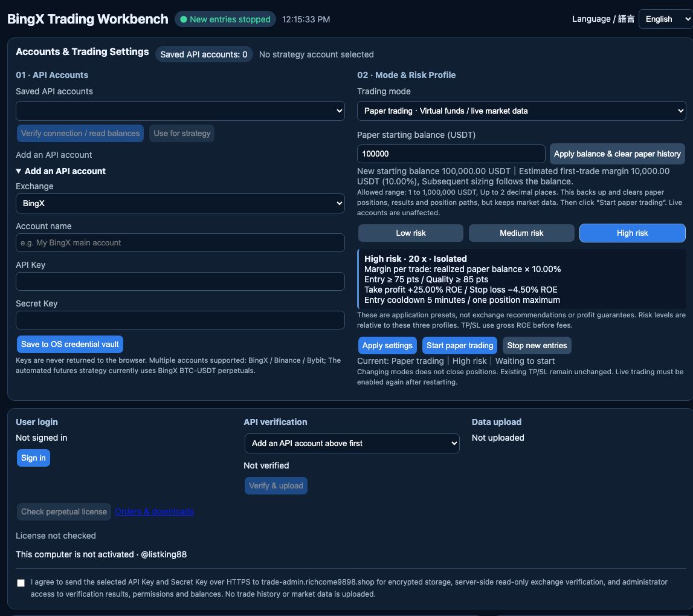Click the API Key input field
The height and width of the screenshot is (616, 693).
coord(180,281)
